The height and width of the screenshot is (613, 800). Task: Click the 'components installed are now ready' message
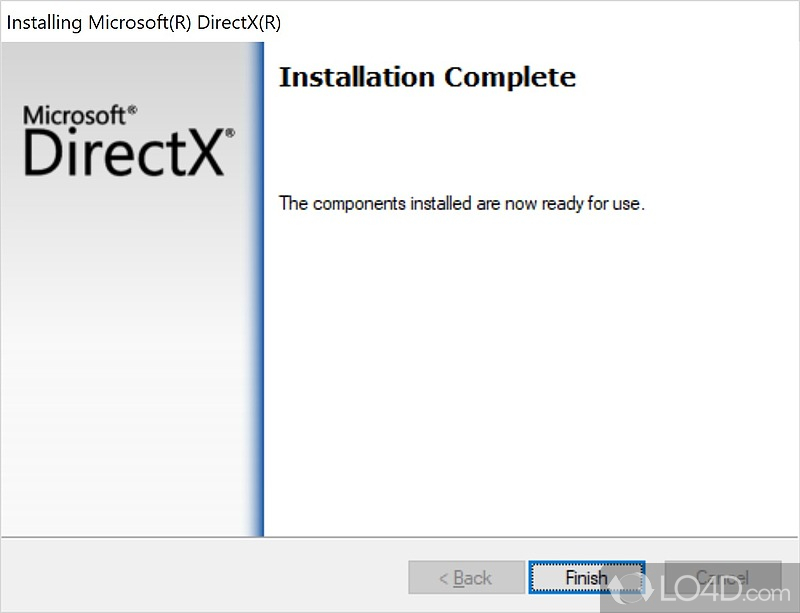462,203
